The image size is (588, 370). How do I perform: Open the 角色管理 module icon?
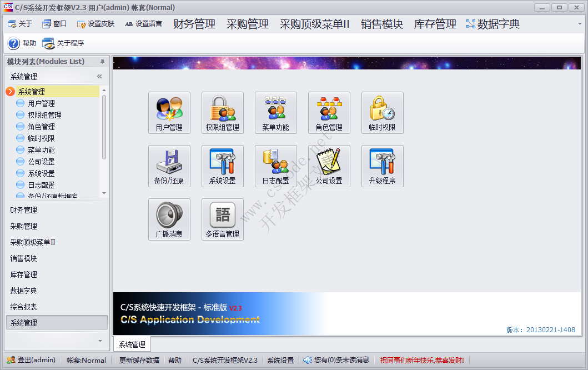[329, 113]
